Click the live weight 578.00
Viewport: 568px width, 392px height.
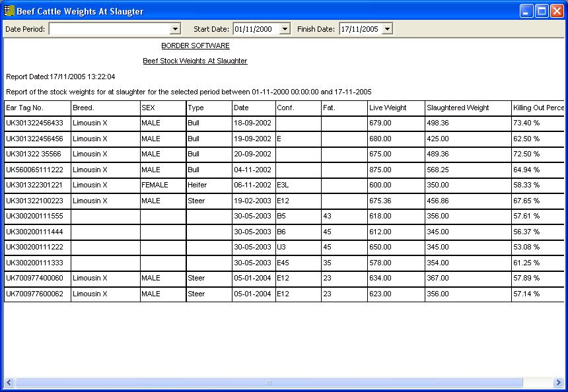380,263
